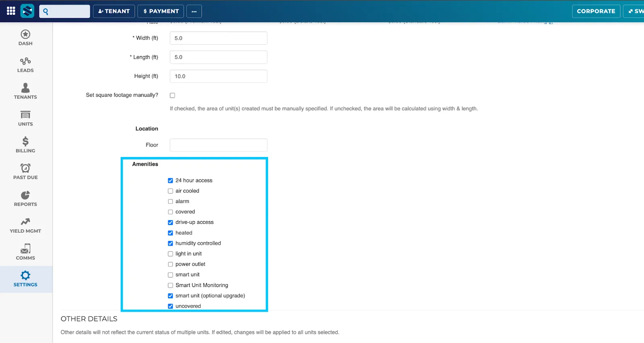Viewport: 644px width, 343px height.
Task: Click the Height (ft) input field
Action: 219,76
